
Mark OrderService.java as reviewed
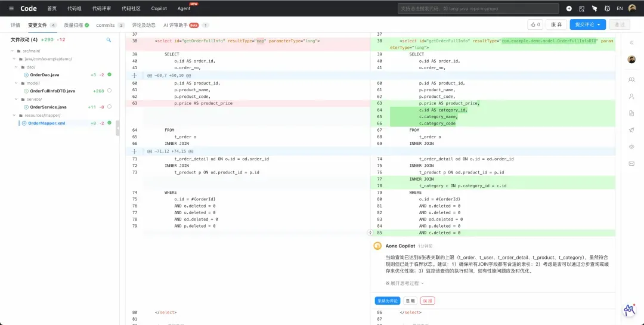click(109, 106)
